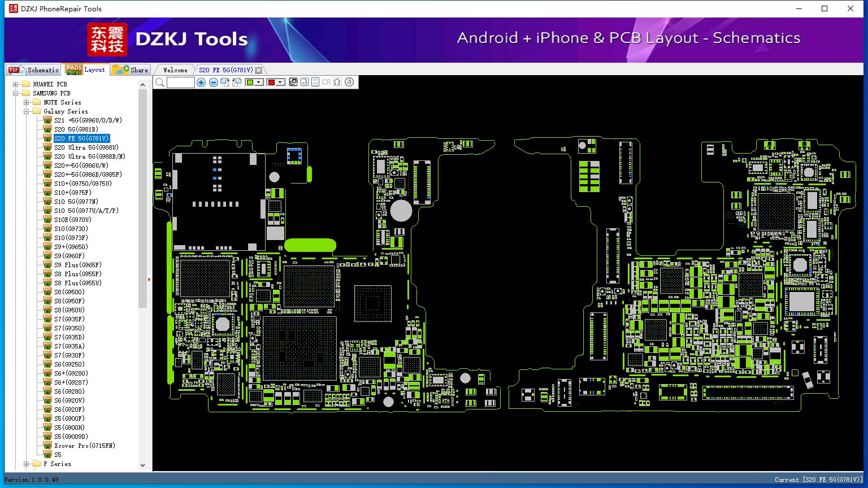Click the PADS icon beside S7(G930F)
This screenshot has width=868, height=488.
point(47,355)
